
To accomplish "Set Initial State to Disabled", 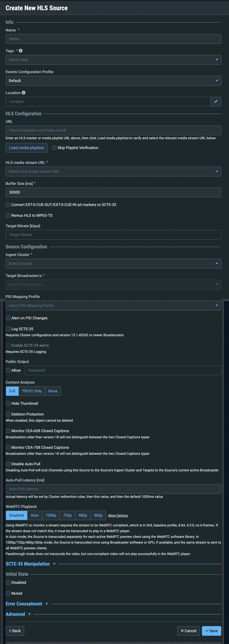I will tap(8, 582).
